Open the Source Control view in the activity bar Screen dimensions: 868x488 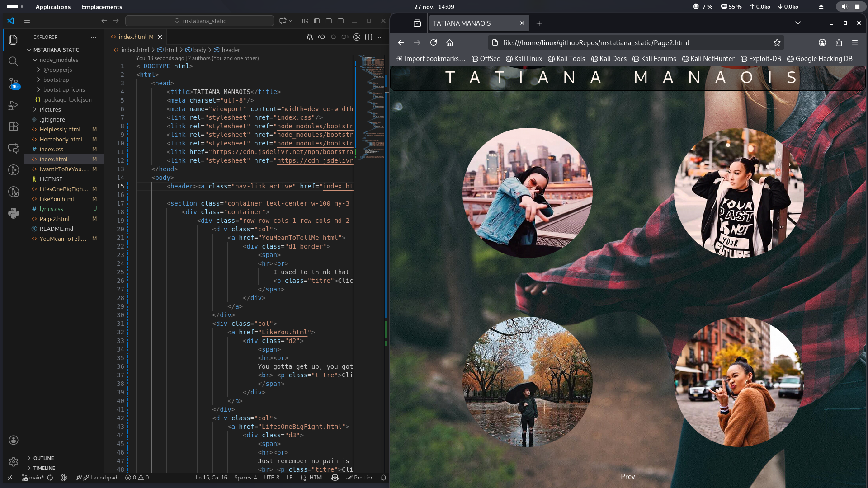pos(13,83)
